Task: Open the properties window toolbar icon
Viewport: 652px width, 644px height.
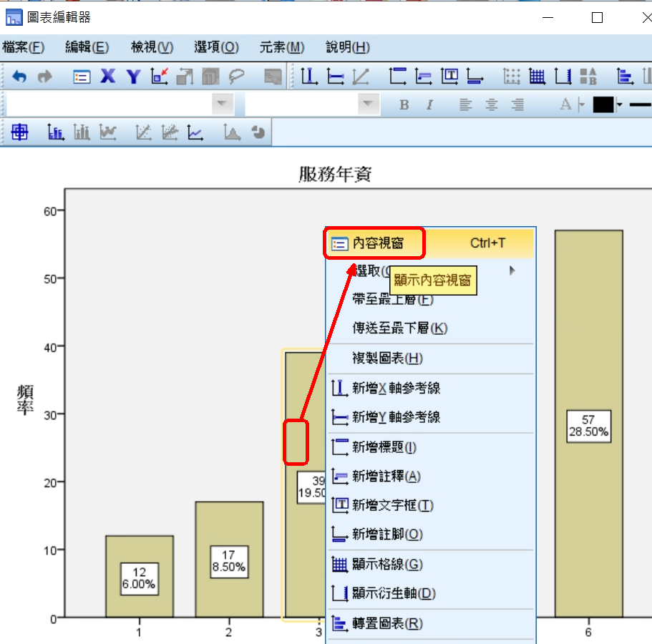Action: click(x=82, y=77)
